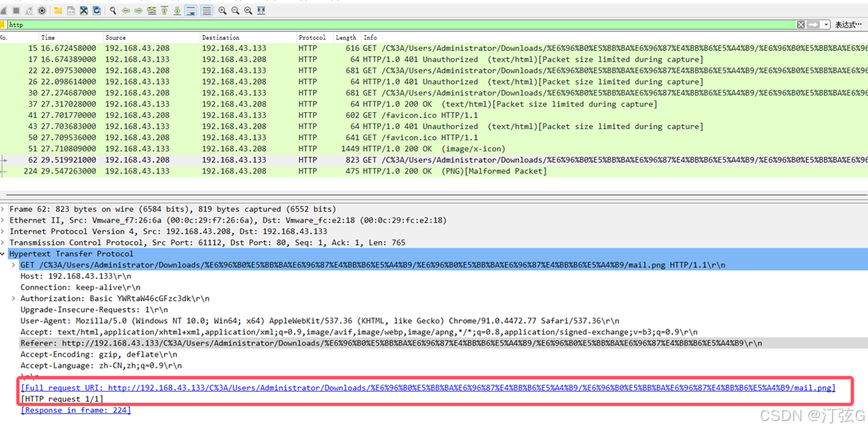Viewport: 868px width, 429px height.
Task: Collapse the Hypertext Transfer Protocol section
Action: pos(2,254)
